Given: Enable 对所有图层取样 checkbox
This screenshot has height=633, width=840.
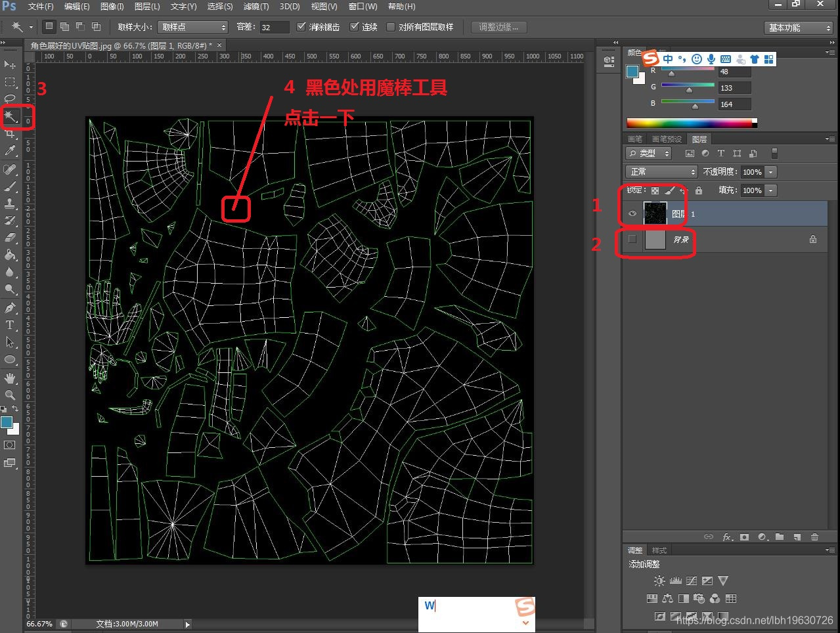Looking at the screenshot, I should tap(391, 27).
